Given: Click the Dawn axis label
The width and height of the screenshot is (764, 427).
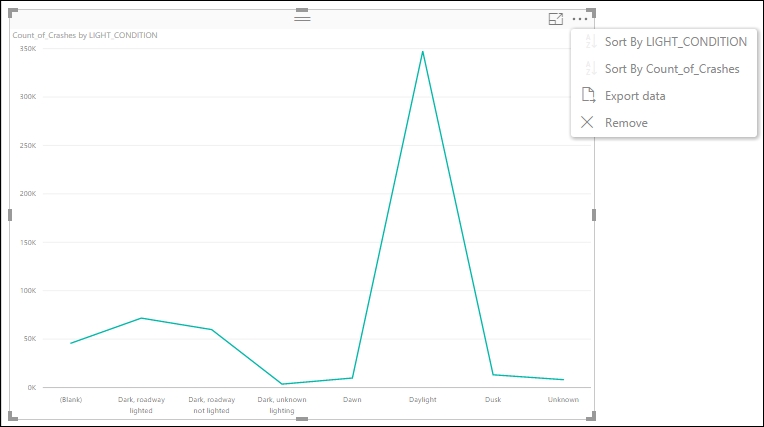Looking at the screenshot, I should [352, 400].
